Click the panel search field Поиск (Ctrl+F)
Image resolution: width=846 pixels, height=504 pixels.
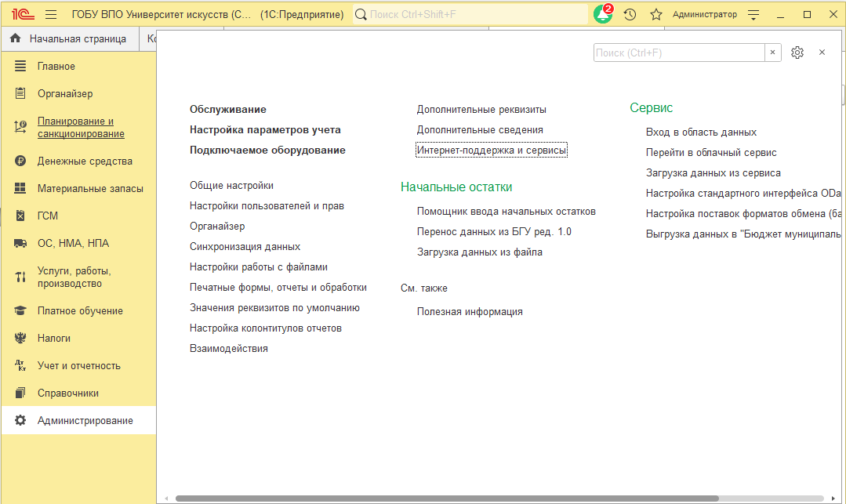click(679, 53)
